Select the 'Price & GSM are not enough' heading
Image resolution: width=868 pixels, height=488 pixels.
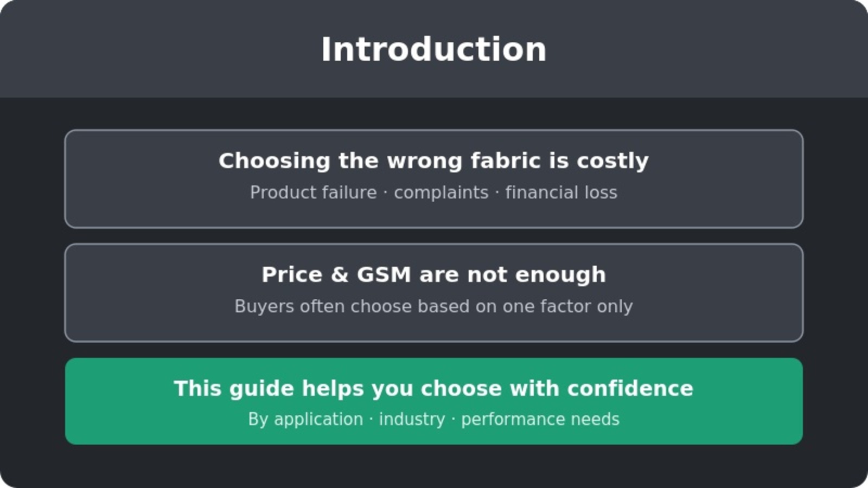pyautogui.click(x=433, y=274)
